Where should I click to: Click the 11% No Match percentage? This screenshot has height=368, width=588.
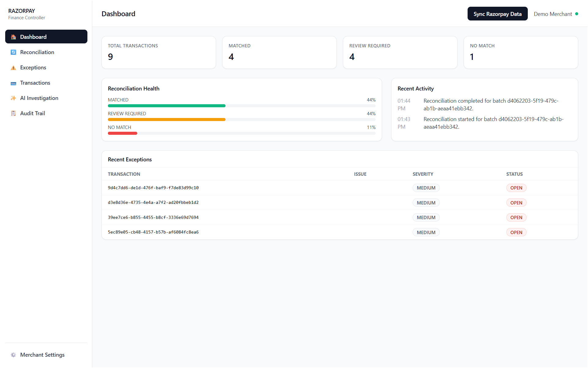point(371,127)
